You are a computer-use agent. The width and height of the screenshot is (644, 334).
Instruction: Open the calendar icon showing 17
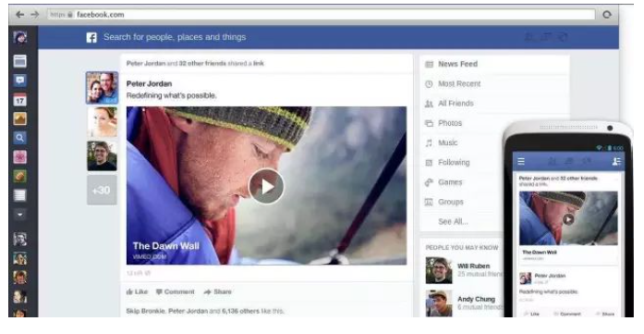point(19,100)
